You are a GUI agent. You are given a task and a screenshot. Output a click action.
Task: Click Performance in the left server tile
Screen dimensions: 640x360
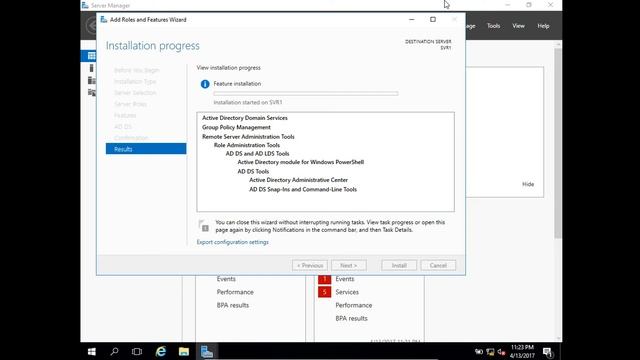click(235, 292)
